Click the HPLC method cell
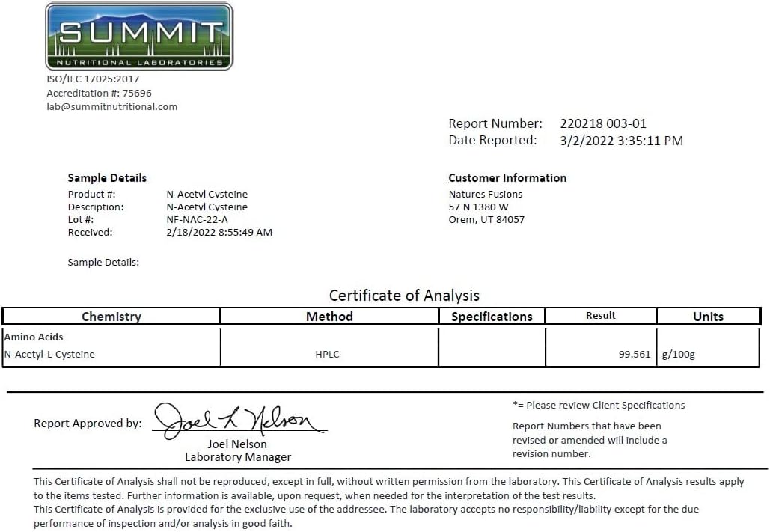This screenshot has height=532, width=770. [x=327, y=355]
